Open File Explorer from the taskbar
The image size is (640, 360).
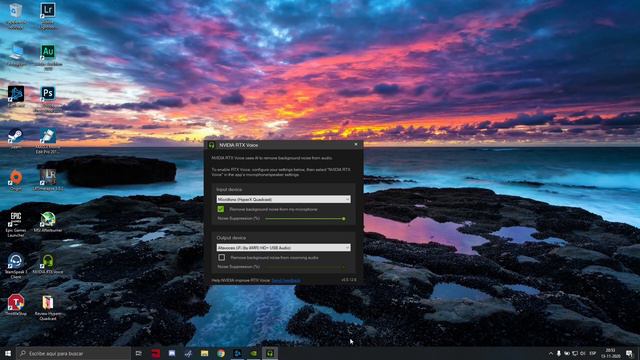[x=204, y=353]
